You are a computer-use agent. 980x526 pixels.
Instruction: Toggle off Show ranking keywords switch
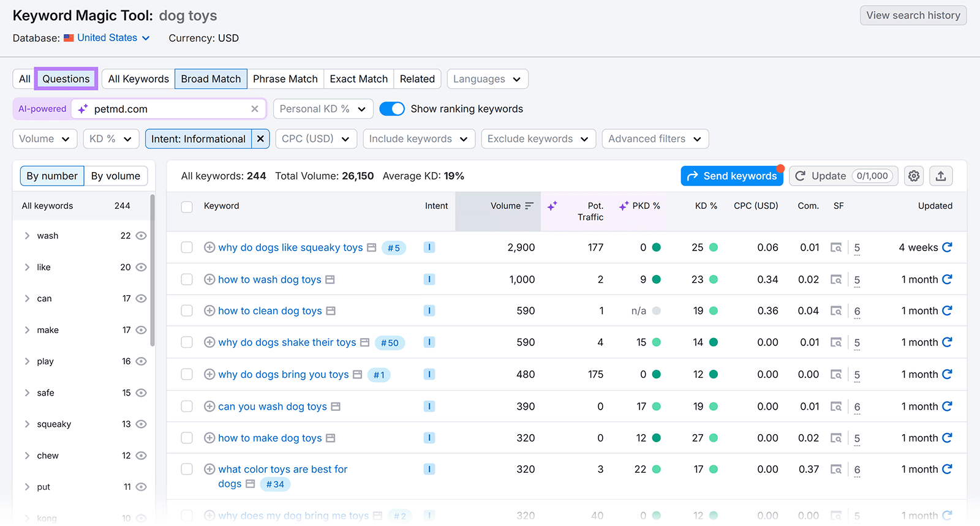click(392, 109)
